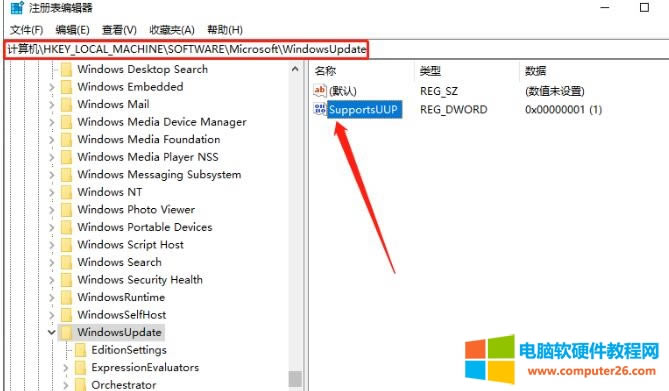Click the Orchestrator folder icon
The width and height of the screenshot is (669, 391).
click(x=80, y=384)
